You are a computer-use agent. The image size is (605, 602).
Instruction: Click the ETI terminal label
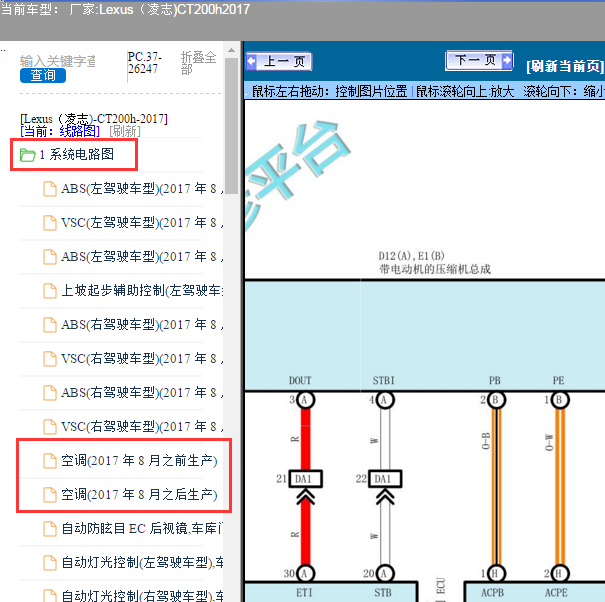[304, 593]
